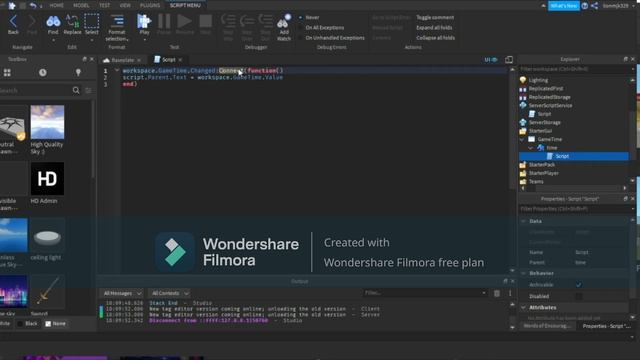
Task: Focus the Filter workspace input in Explorer
Action: [x=576, y=69]
